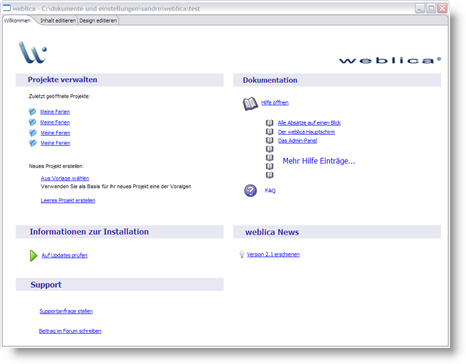Click the Neues Projekt erstellen label

tap(56, 166)
